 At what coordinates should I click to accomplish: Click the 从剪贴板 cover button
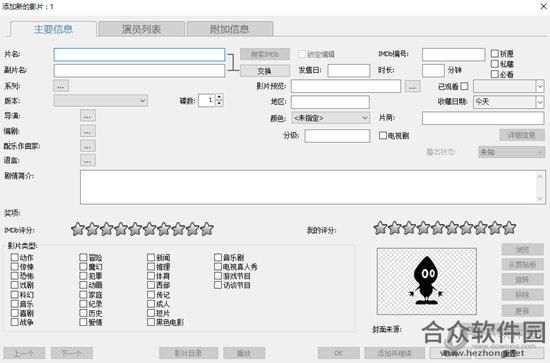click(x=523, y=264)
